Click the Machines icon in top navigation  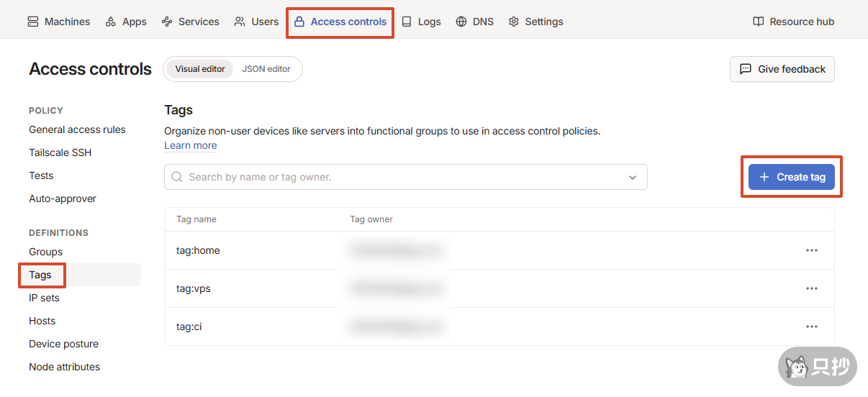click(x=33, y=22)
